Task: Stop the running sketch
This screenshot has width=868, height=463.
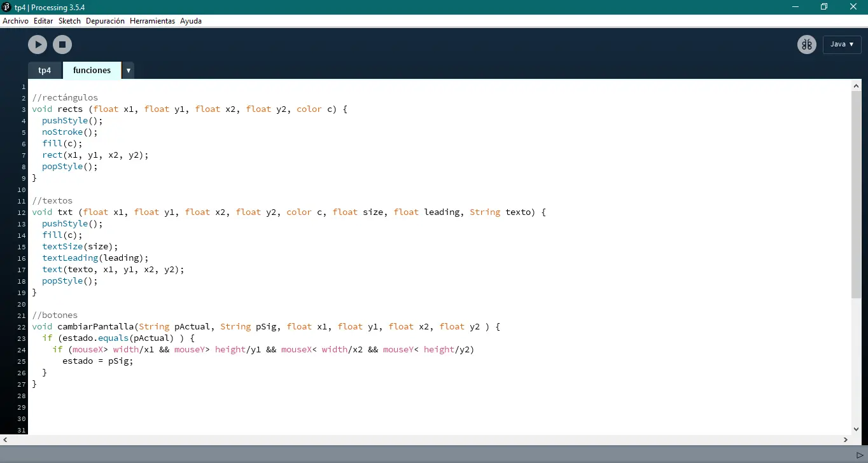Action: pos(62,45)
